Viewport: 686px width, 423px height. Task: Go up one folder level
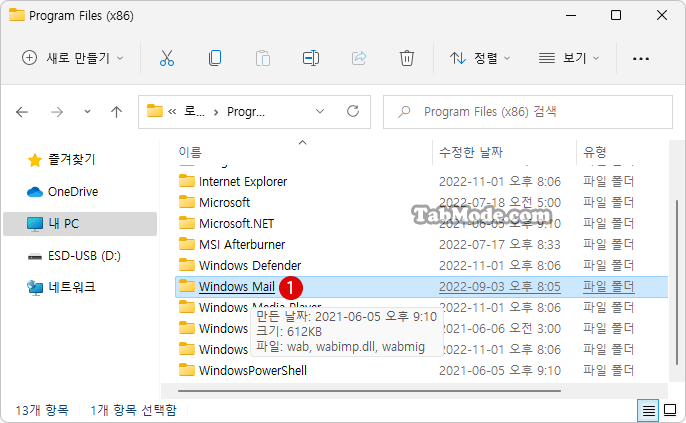click(116, 112)
